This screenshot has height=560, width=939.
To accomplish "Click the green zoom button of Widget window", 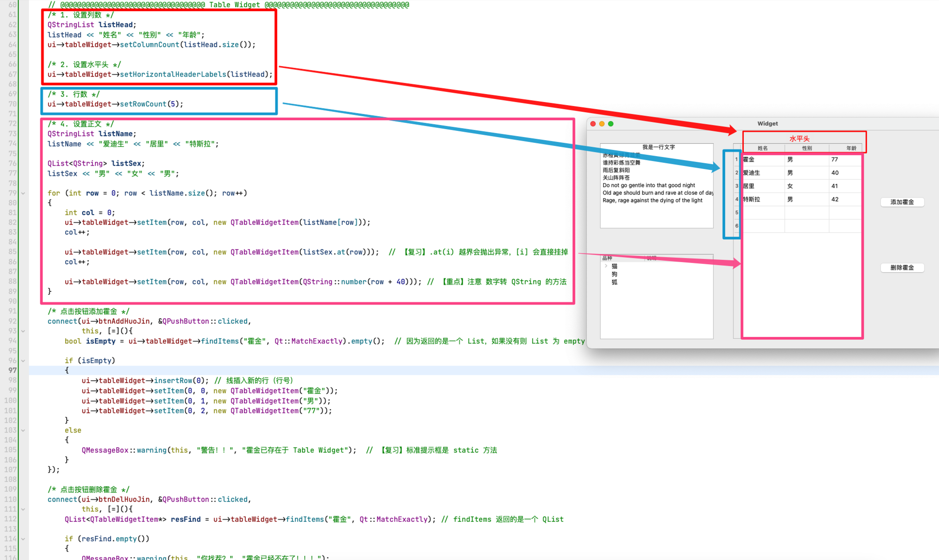I will pos(611,124).
